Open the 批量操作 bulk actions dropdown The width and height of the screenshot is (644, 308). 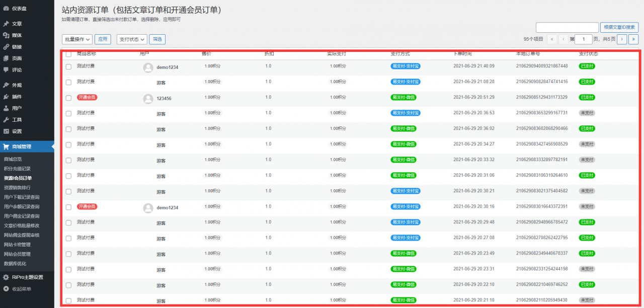click(x=77, y=39)
